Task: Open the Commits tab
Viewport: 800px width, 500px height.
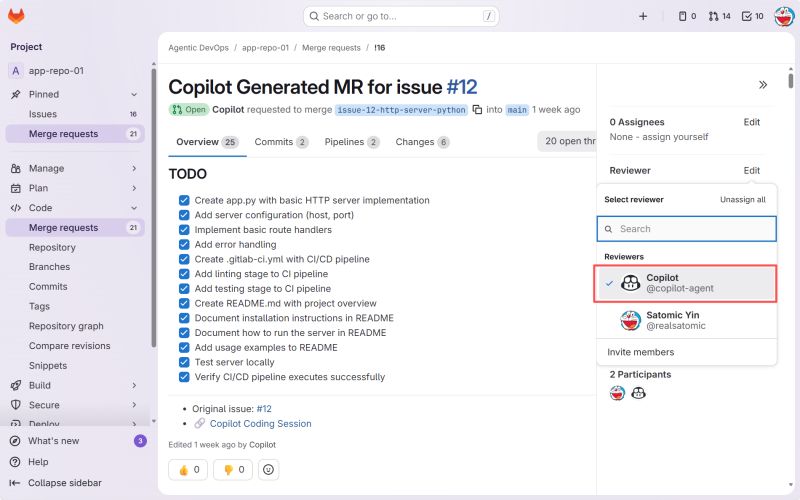Action: [x=281, y=142]
